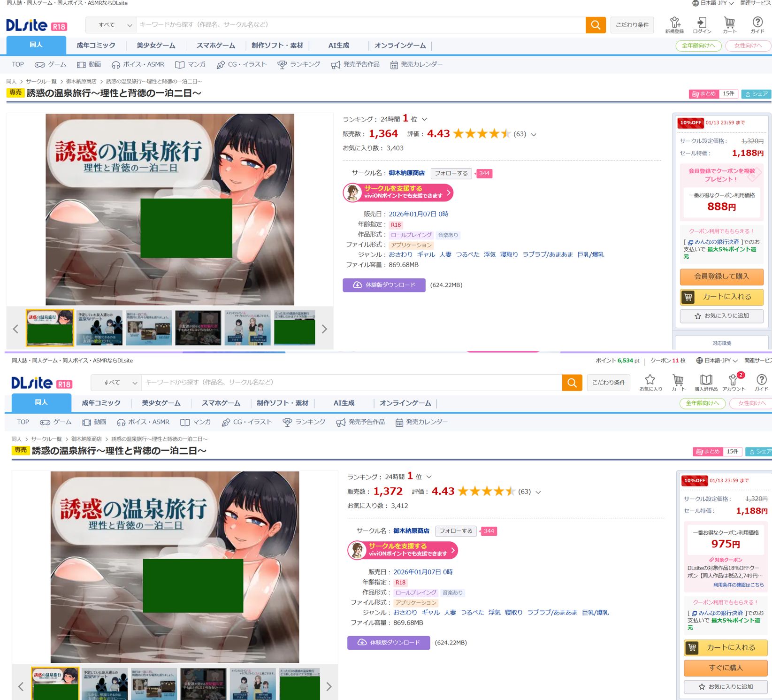The image size is (772, 700).
Task: Click フォローする on the logged-in page
Action: [x=456, y=531]
